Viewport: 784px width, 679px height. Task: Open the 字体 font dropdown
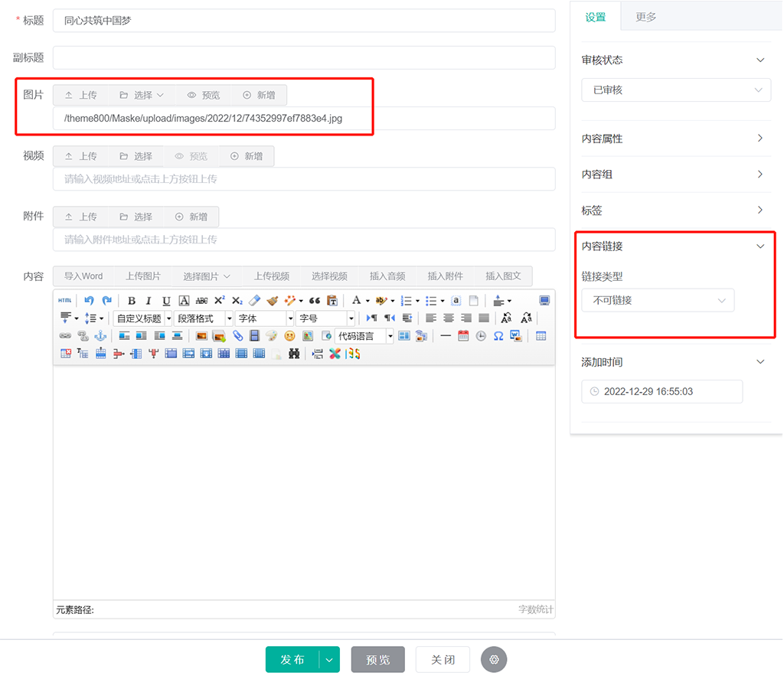coord(264,318)
